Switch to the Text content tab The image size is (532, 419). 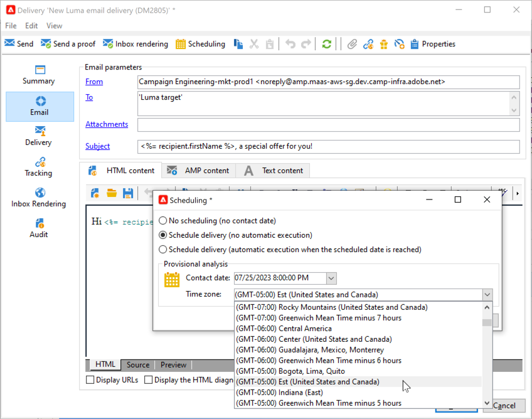pos(273,171)
